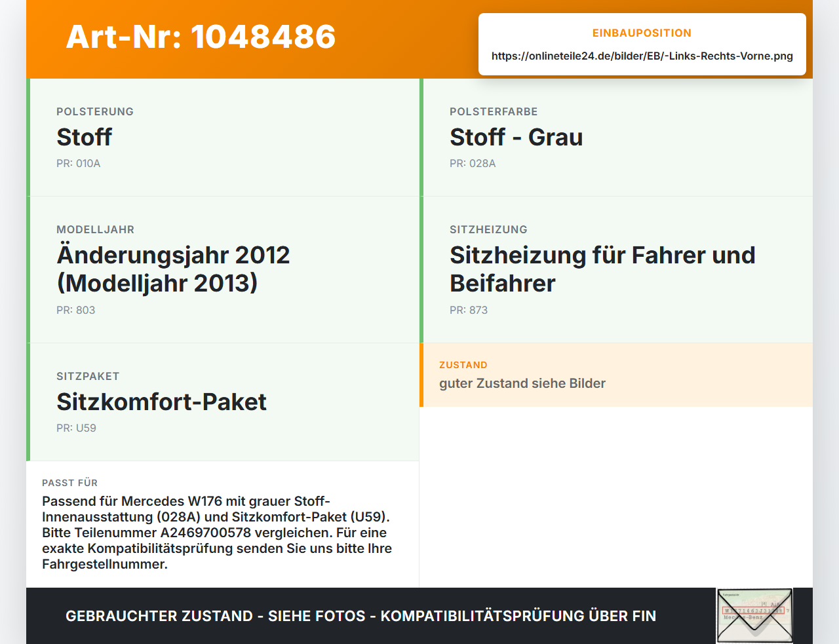839x644 pixels.
Task: Click the code PR: U59
Action: pos(76,428)
